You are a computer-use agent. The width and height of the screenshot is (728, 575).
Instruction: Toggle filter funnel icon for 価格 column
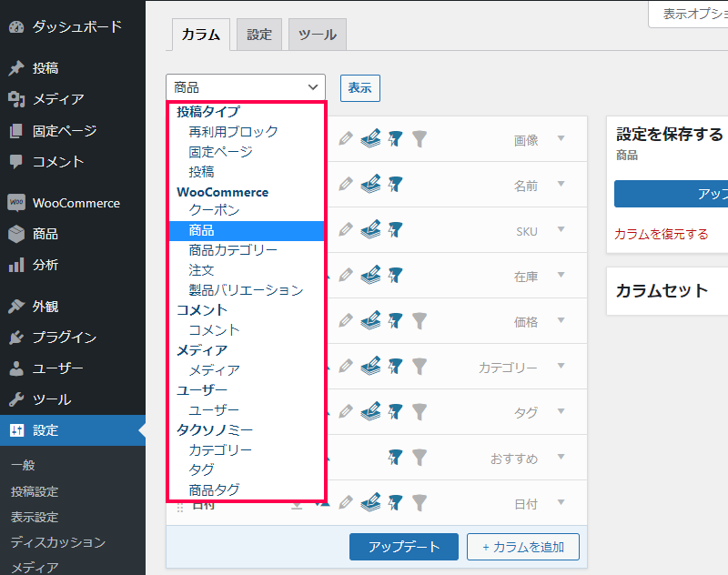pos(420,320)
